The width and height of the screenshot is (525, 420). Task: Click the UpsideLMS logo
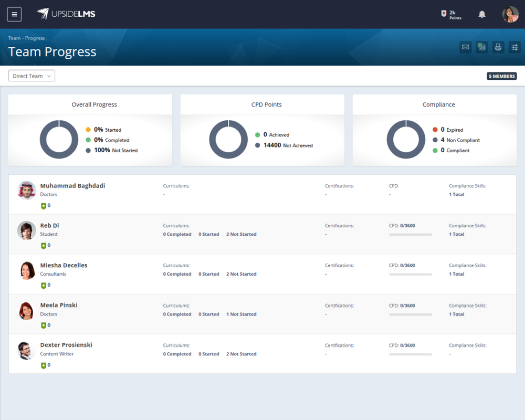click(x=66, y=14)
